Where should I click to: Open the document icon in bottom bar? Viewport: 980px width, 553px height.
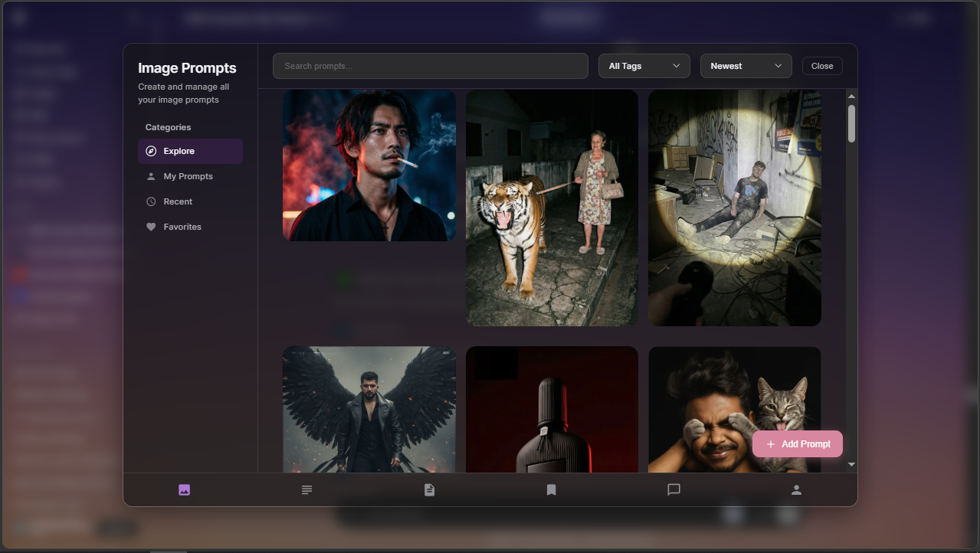click(x=429, y=490)
